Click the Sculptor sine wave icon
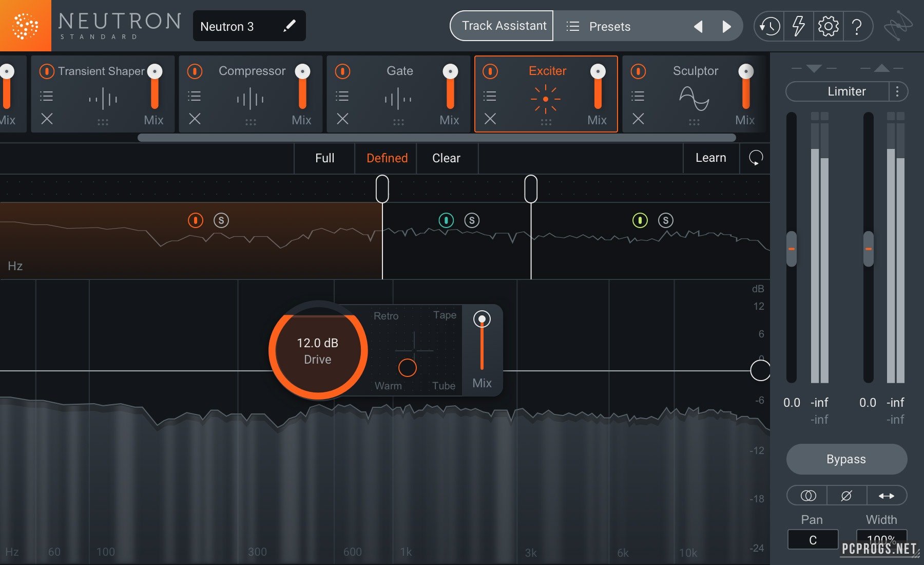Image resolution: width=924 pixels, height=565 pixels. [694, 98]
